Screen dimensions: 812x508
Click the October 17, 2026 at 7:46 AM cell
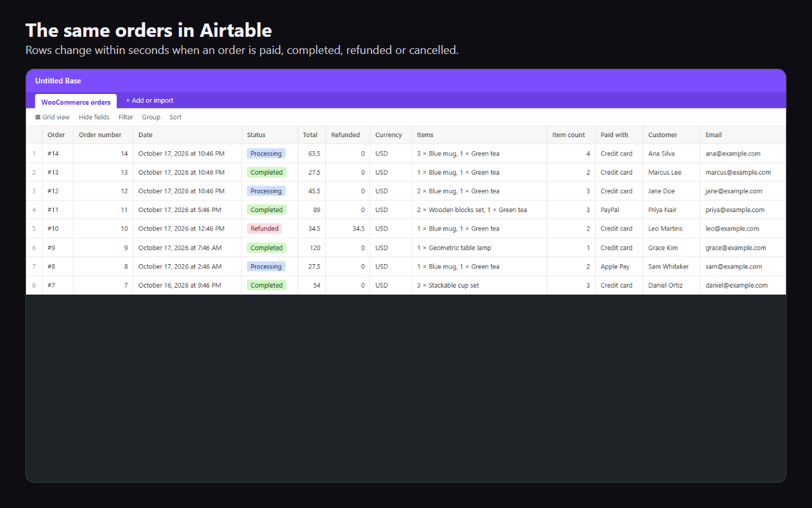pos(187,248)
